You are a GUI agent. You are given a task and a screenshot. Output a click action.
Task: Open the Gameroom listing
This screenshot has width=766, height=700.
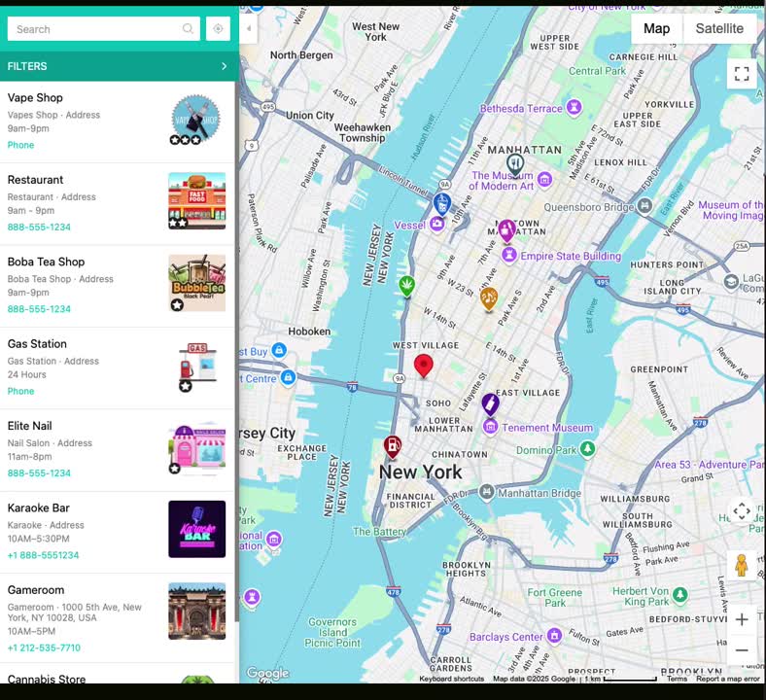tap(36, 590)
